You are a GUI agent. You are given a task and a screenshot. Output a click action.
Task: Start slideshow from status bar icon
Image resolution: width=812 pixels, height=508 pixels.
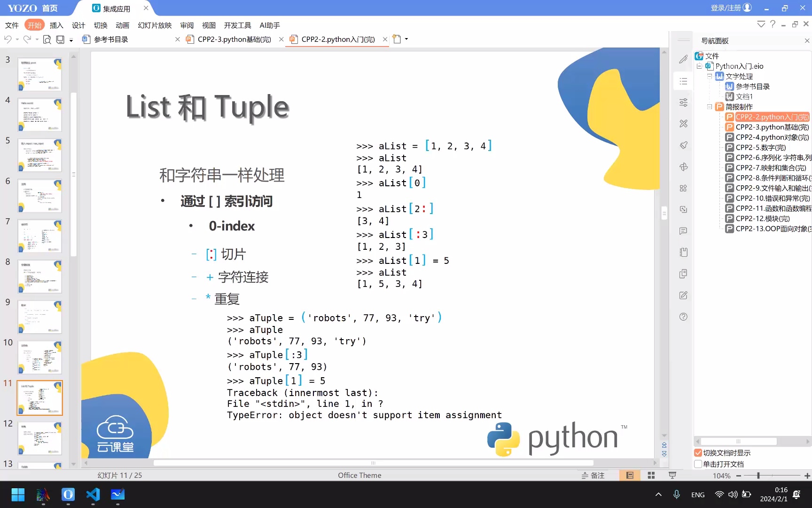(672, 475)
